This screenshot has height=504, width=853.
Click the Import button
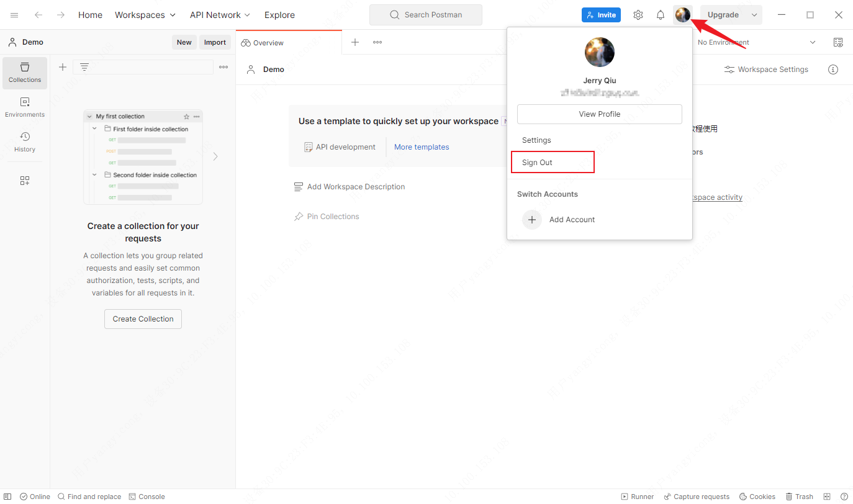click(x=215, y=42)
